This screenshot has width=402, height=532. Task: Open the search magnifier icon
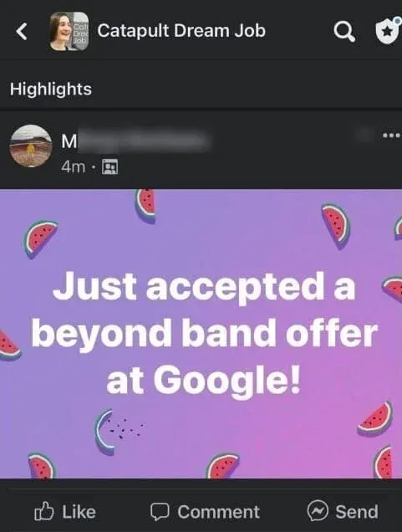[344, 32]
